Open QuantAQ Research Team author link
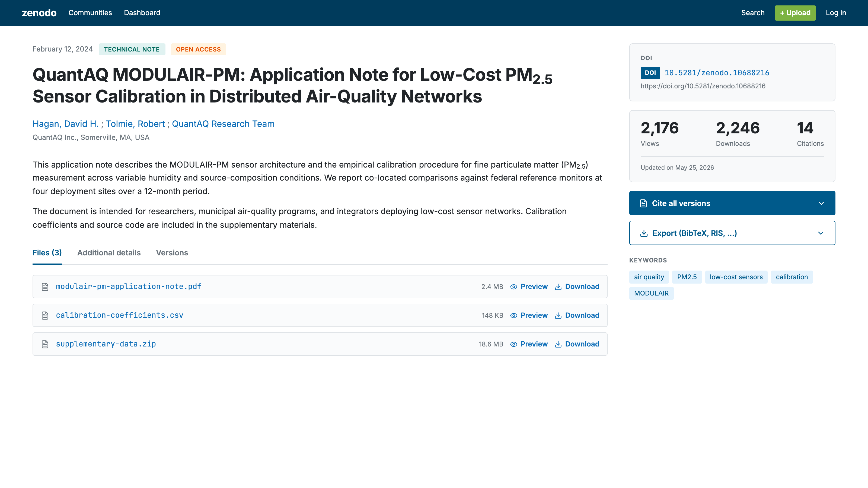 tap(223, 124)
